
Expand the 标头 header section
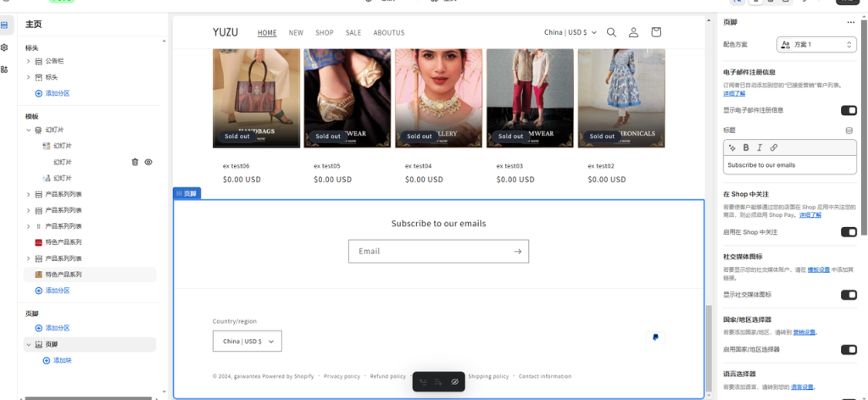28,77
